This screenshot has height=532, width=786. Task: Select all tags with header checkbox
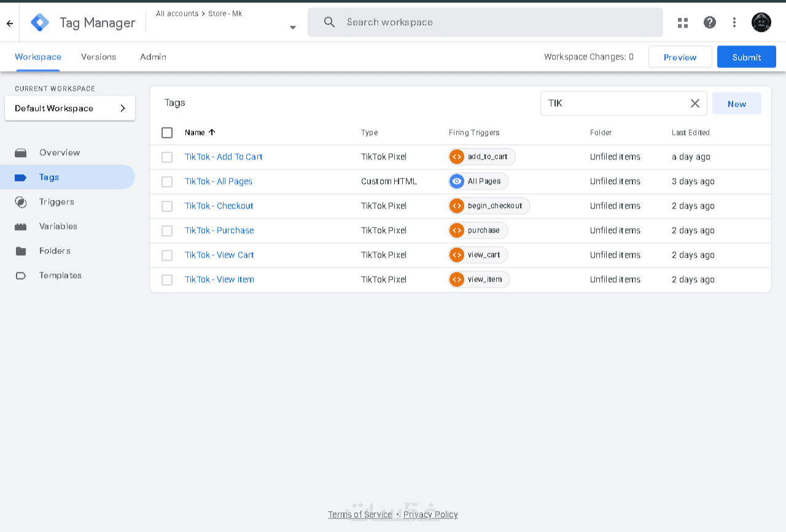pos(167,133)
